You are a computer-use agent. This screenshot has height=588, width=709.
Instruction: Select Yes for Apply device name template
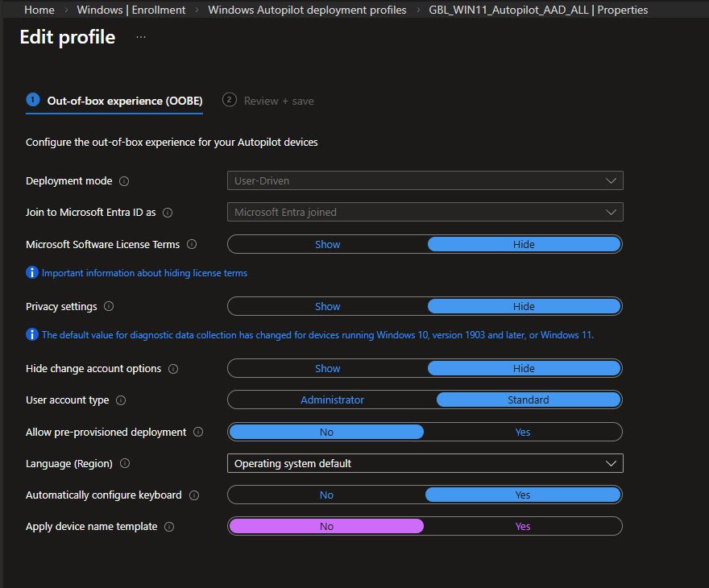point(523,527)
